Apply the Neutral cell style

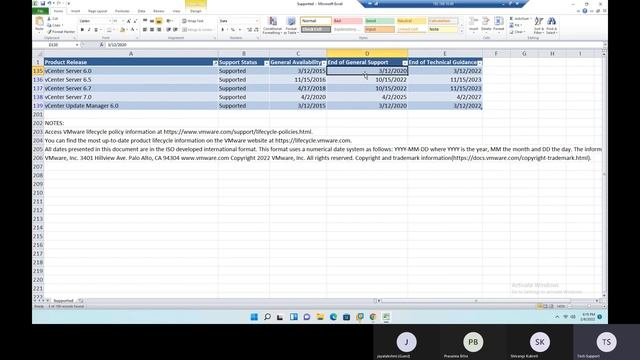pyautogui.click(x=411, y=21)
